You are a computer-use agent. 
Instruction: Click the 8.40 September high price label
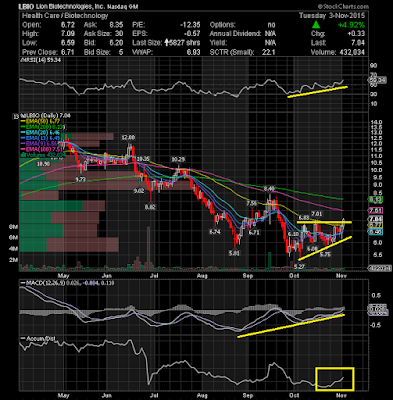point(269,189)
